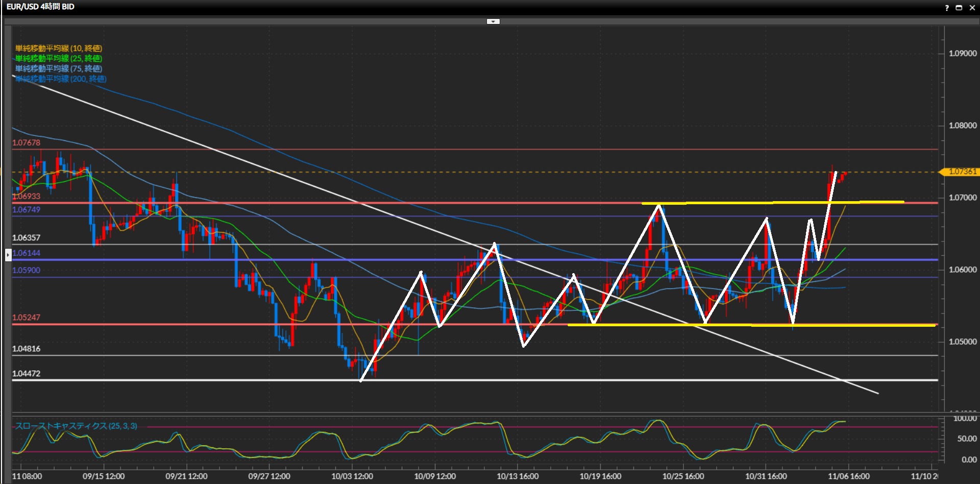Click the 1.08000 price axis label

coord(962,125)
